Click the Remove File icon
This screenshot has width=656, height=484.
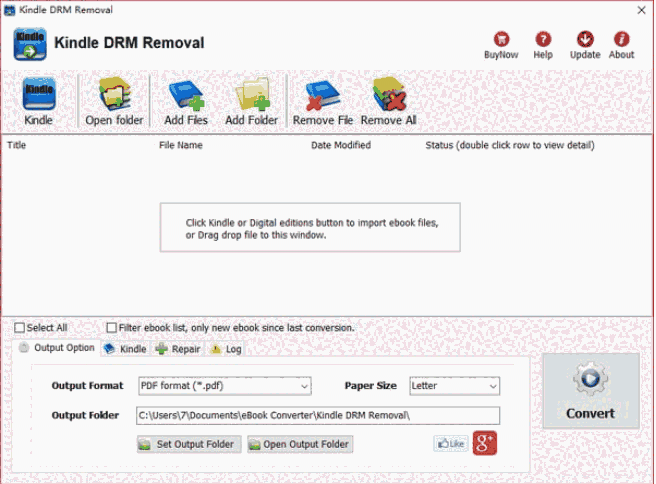pyautogui.click(x=323, y=96)
